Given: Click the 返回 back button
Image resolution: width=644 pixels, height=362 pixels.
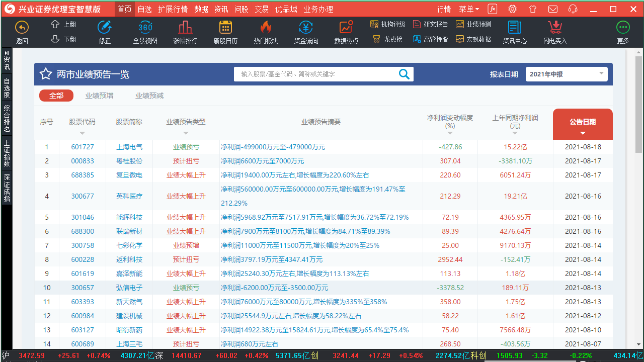Looking at the screenshot, I should pyautogui.click(x=22, y=30).
